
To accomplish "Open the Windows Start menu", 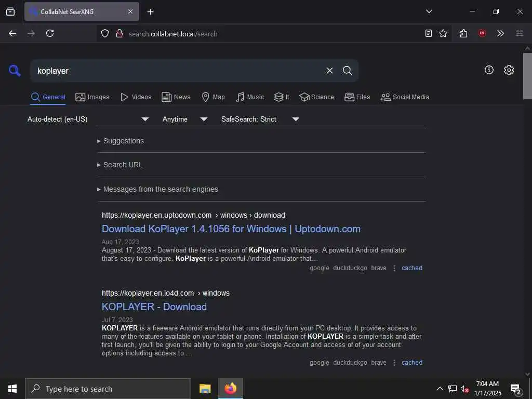I will click(12, 389).
